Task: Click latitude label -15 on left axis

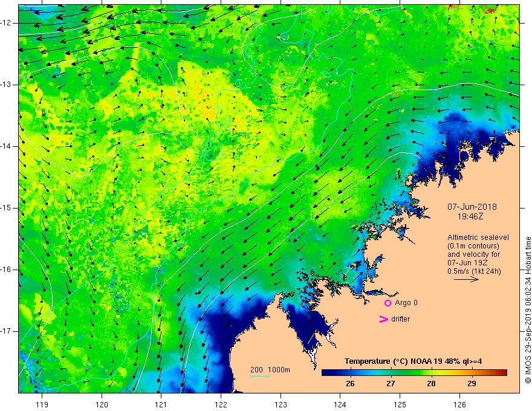Action: pyautogui.click(x=6, y=208)
